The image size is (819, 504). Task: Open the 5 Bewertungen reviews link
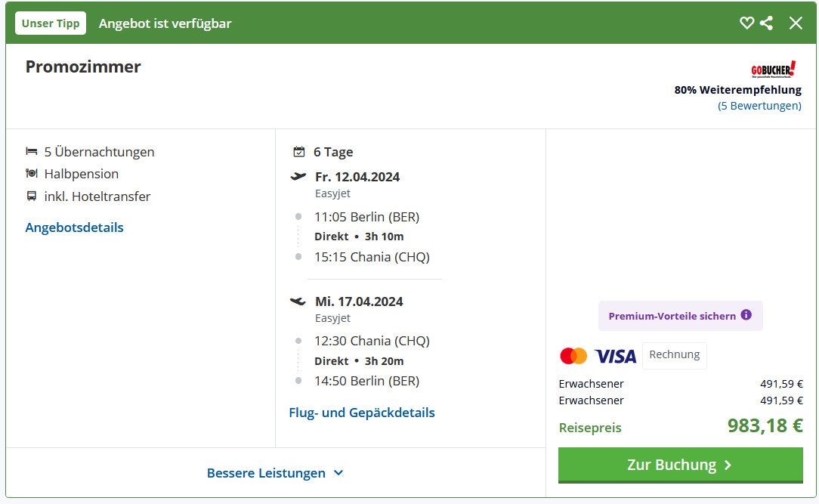pyautogui.click(x=759, y=106)
